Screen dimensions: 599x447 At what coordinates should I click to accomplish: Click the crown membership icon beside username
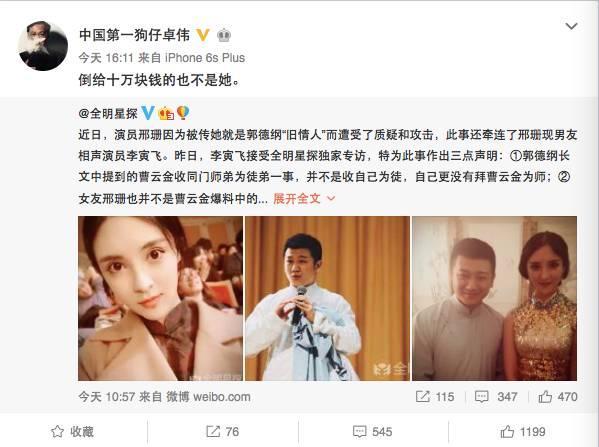(x=224, y=36)
